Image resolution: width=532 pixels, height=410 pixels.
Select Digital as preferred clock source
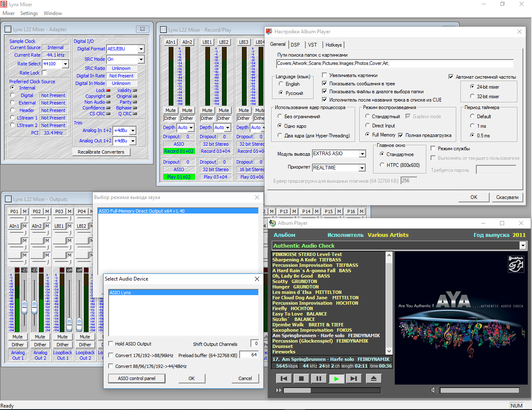(x=12, y=95)
